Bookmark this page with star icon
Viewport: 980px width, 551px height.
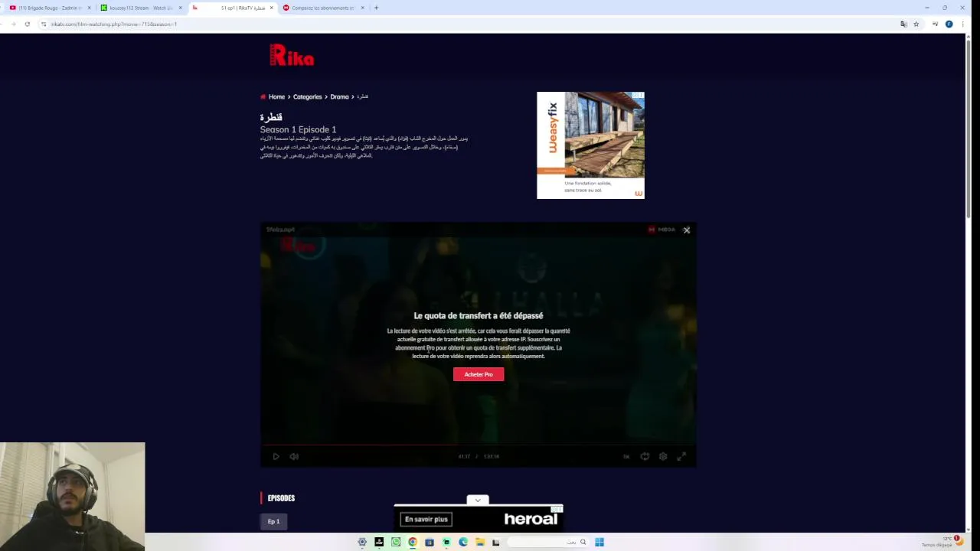click(916, 24)
